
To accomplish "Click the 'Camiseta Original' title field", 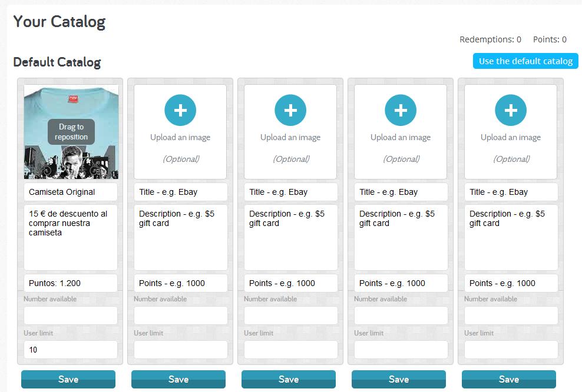I will click(x=71, y=192).
